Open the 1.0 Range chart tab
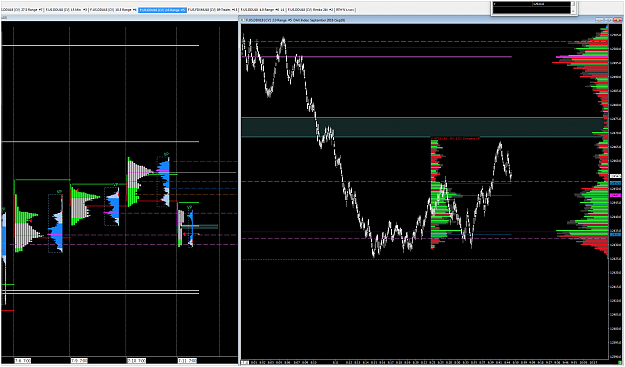The height and width of the screenshot is (367, 625). pyautogui.click(x=263, y=10)
